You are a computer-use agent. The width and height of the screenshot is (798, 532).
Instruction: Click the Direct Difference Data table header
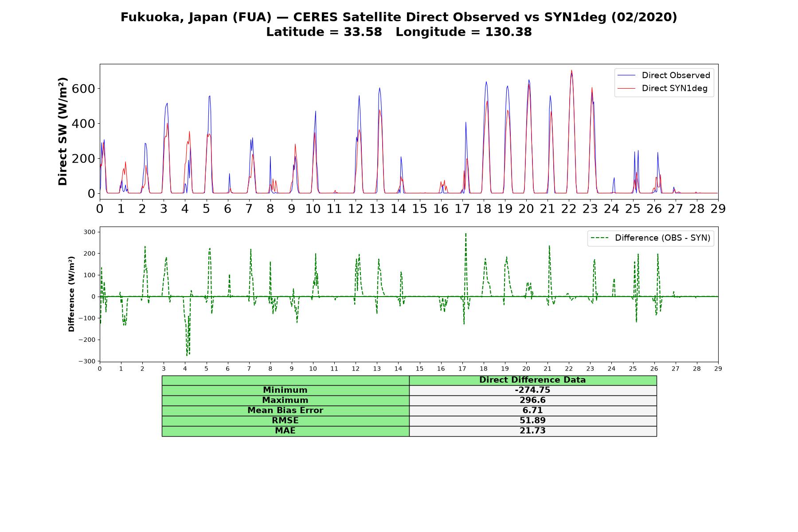coord(533,380)
